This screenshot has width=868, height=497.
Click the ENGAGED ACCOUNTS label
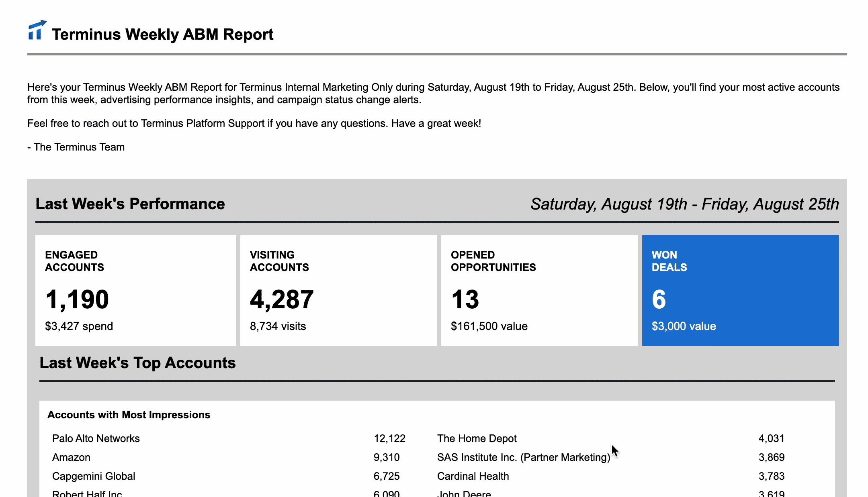(74, 261)
